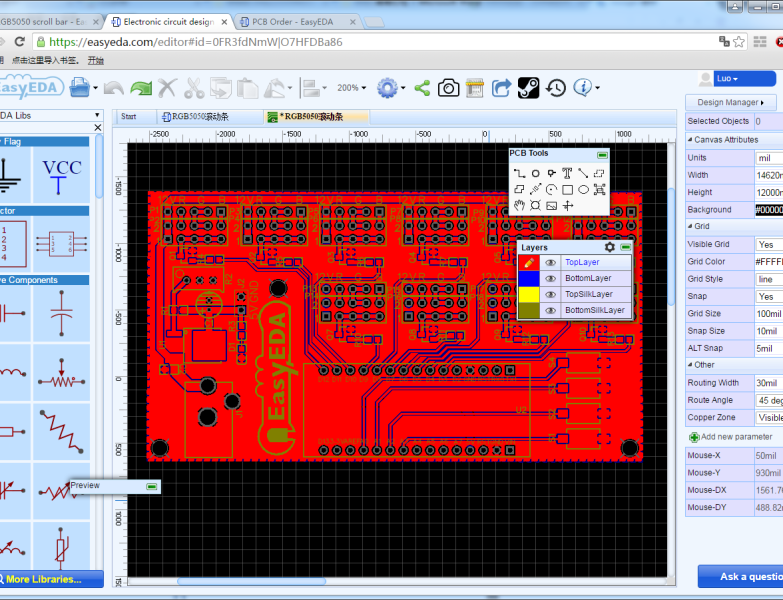Screen dimensions: 783x600
Task: Click the Routing Width value field
Action: pos(769,383)
